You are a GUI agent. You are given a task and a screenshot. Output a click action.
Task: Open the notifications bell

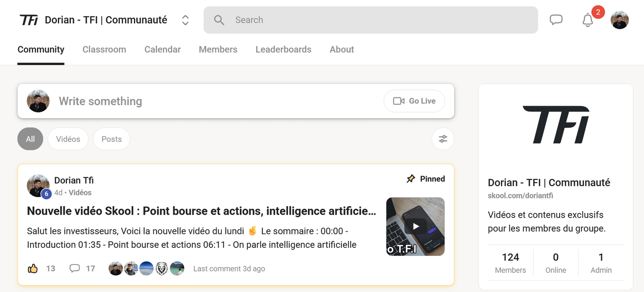(x=588, y=20)
